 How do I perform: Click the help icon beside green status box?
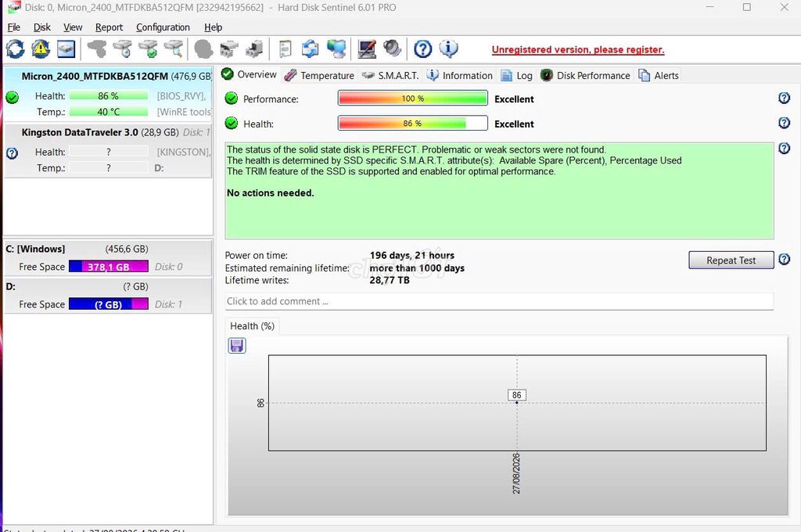[784, 148]
